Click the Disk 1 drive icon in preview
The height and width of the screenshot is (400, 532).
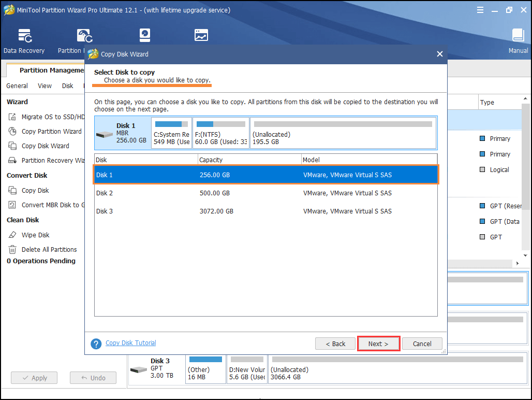click(x=104, y=135)
